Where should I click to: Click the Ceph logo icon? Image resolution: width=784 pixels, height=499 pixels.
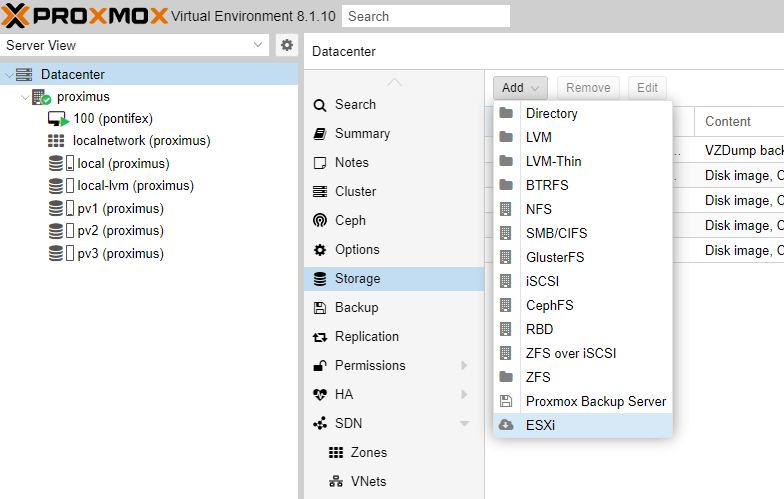click(x=320, y=220)
